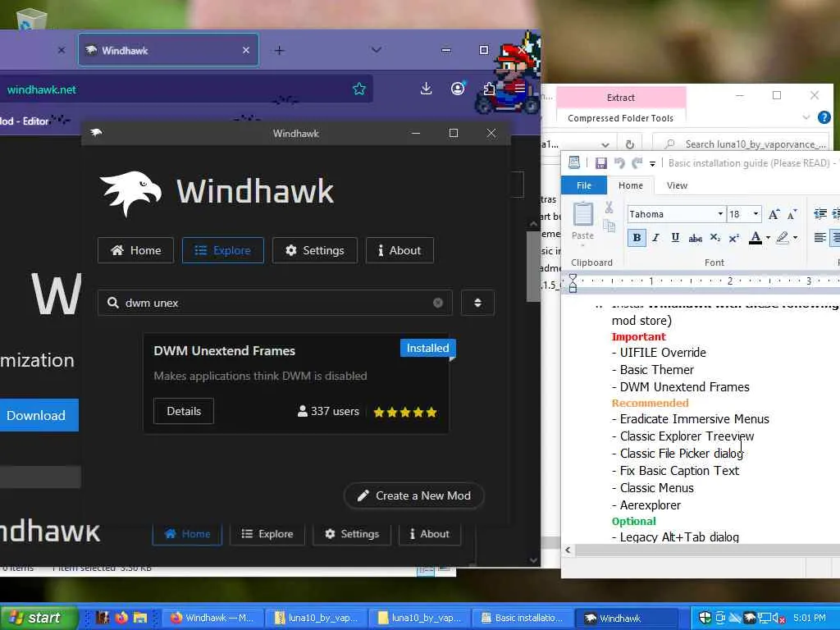Click the Home button on the windhawk.net page

(188, 533)
